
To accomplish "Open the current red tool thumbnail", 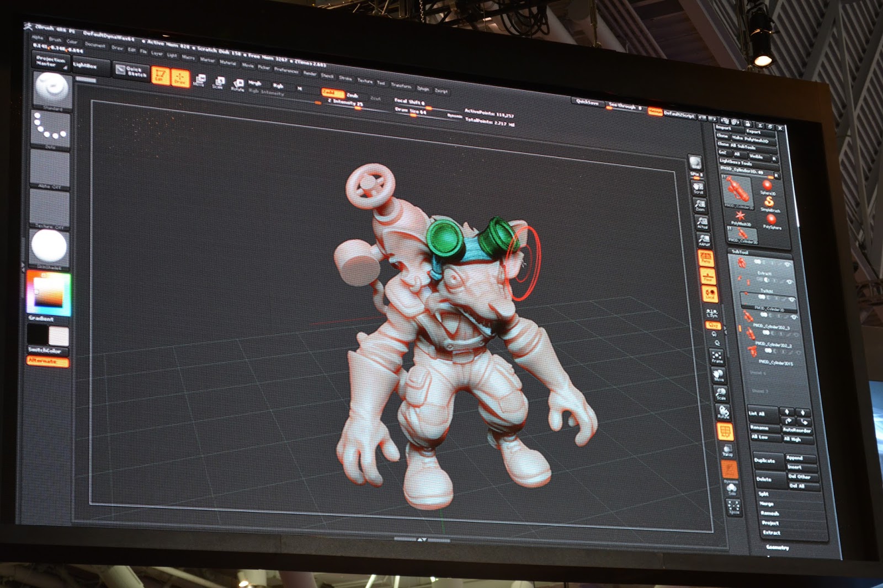I will [x=737, y=191].
